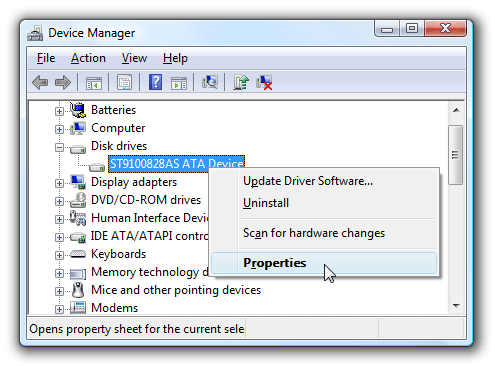Click the Memory technology driver icon
The width and height of the screenshot is (495, 366).
click(x=78, y=274)
